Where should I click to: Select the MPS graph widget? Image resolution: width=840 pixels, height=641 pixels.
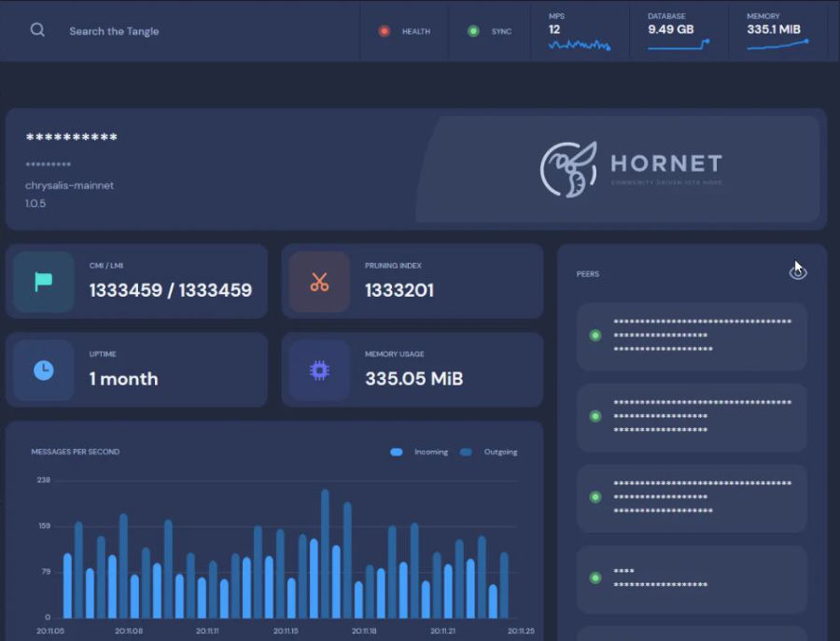(580, 33)
